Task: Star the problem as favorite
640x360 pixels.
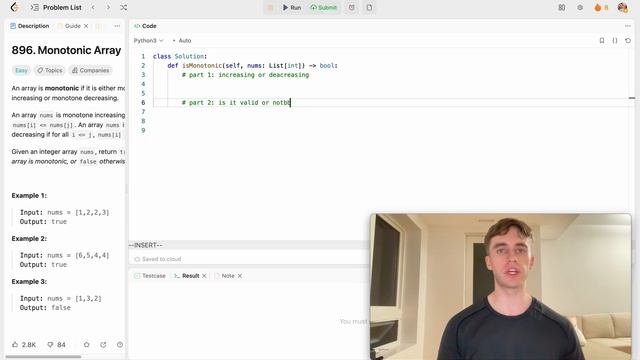Action: point(87,344)
